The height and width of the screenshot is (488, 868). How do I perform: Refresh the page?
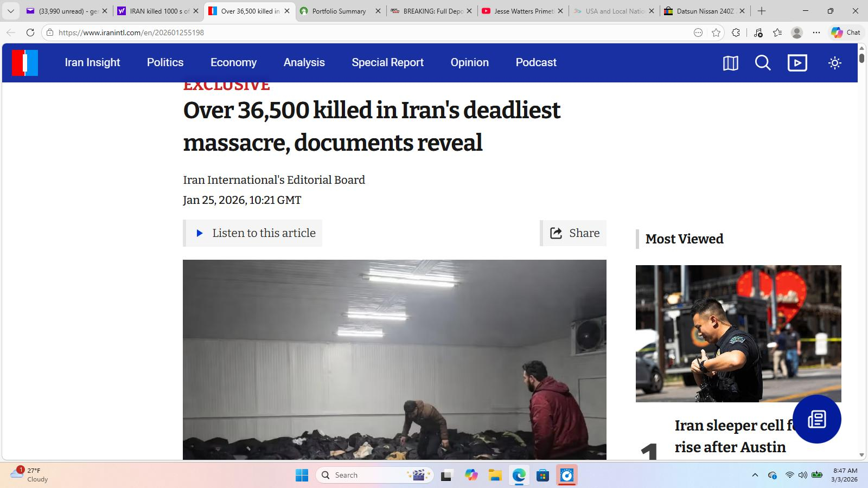[30, 33]
